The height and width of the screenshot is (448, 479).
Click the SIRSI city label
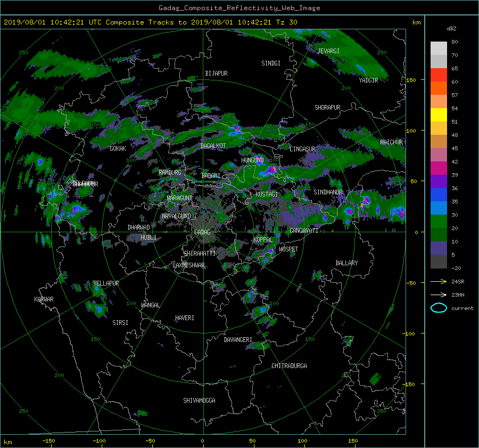tap(120, 323)
